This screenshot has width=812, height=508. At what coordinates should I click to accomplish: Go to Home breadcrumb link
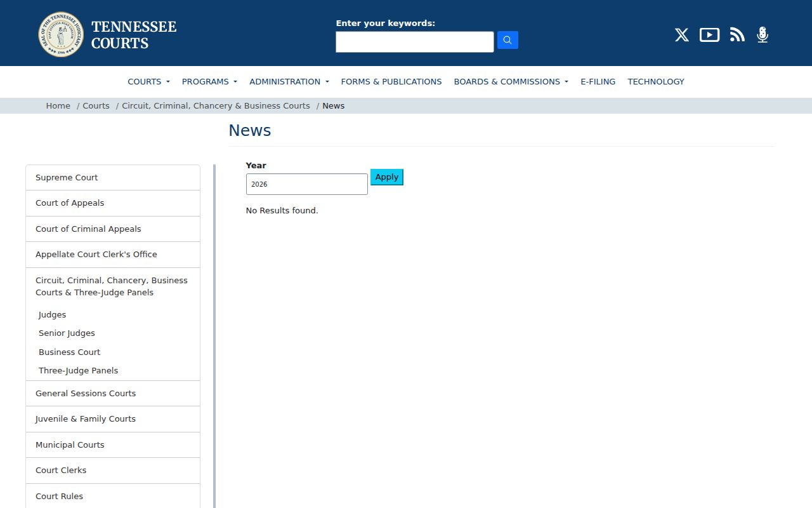pos(58,106)
